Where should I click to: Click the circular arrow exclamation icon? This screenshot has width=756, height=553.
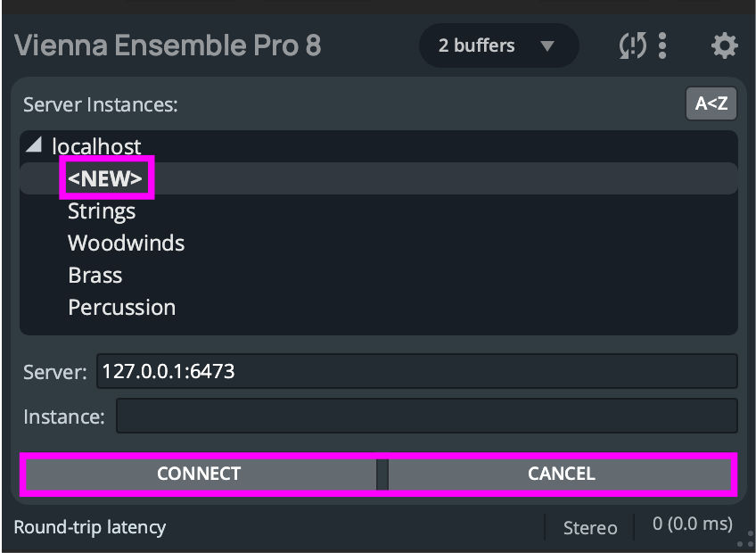(x=632, y=45)
